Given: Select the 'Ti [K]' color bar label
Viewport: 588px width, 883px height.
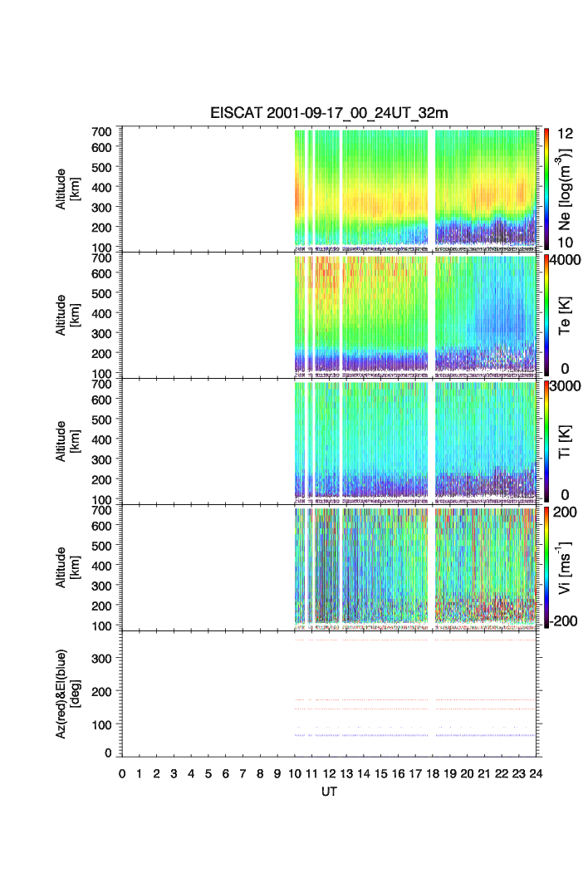Looking at the screenshot, I should [x=566, y=440].
